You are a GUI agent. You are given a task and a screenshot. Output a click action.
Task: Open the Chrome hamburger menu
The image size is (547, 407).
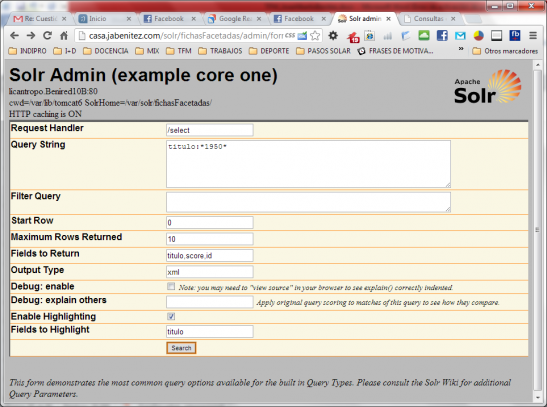coord(533,35)
